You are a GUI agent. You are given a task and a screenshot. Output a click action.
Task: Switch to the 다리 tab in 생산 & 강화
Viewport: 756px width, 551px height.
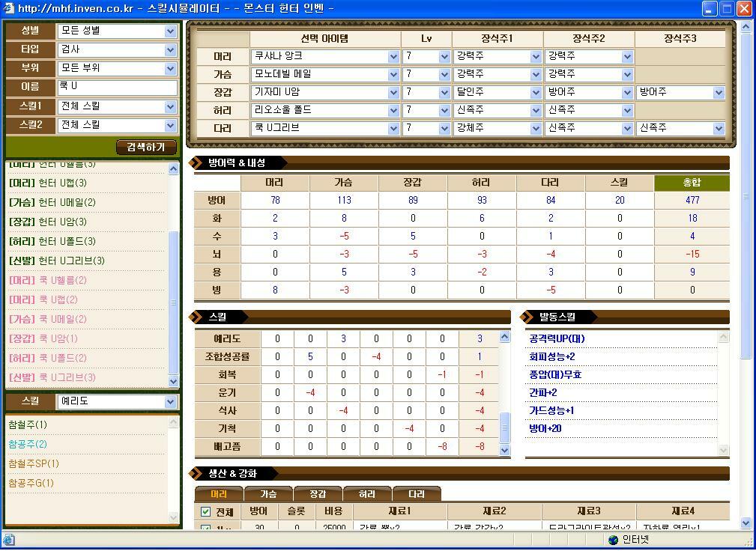coord(417,493)
